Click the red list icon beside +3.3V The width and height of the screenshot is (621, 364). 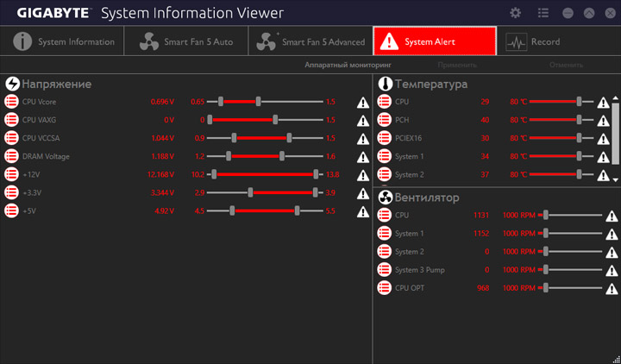click(11, 193)
